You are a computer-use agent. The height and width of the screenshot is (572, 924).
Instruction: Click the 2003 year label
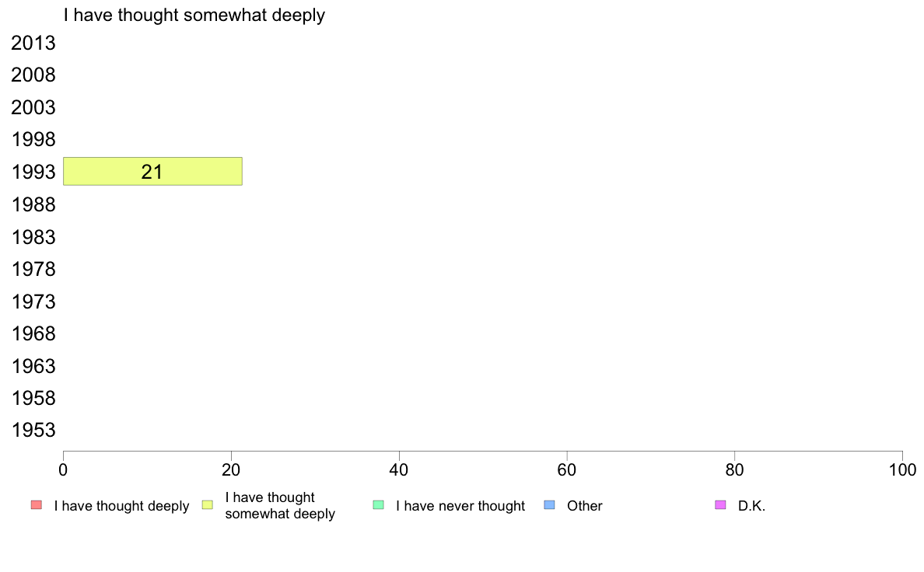coord(33,108)
